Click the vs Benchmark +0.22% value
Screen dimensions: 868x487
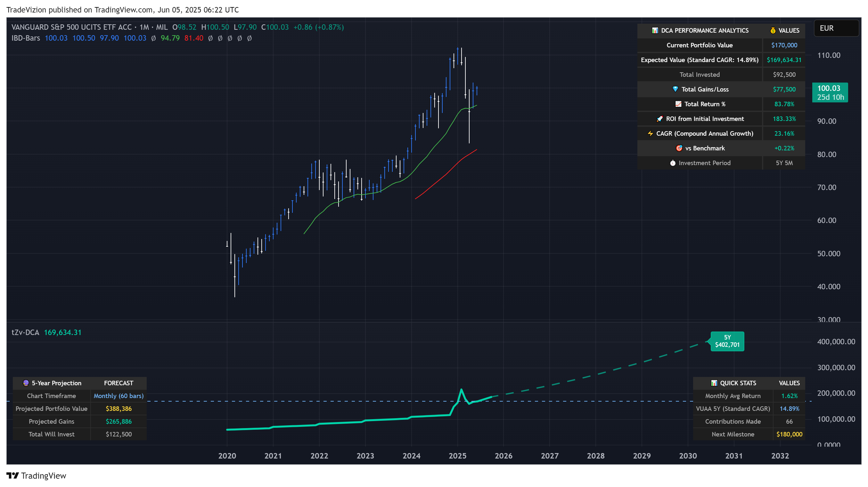[784, 148]
